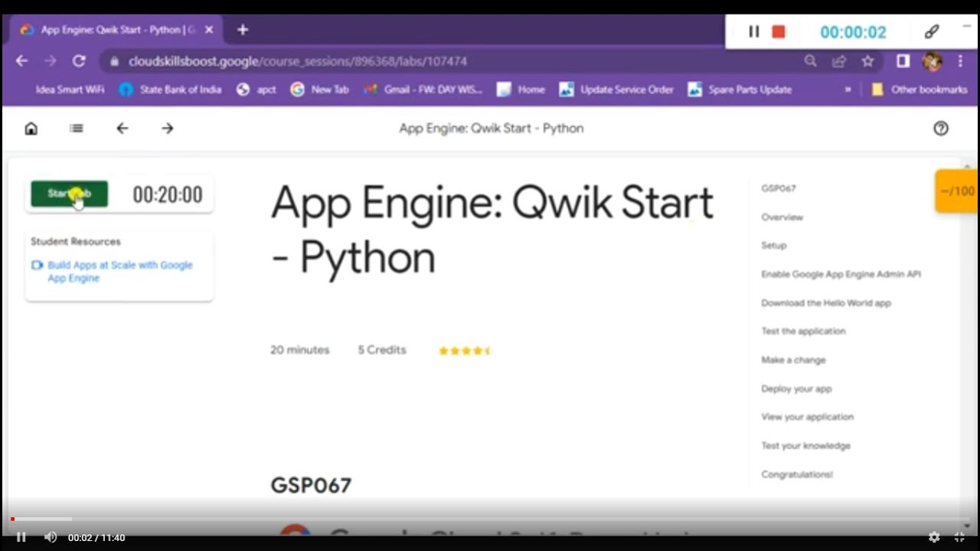This screenshot has height=551, width=980.
Task: Click the lab home icon
Action: [31, 129]
